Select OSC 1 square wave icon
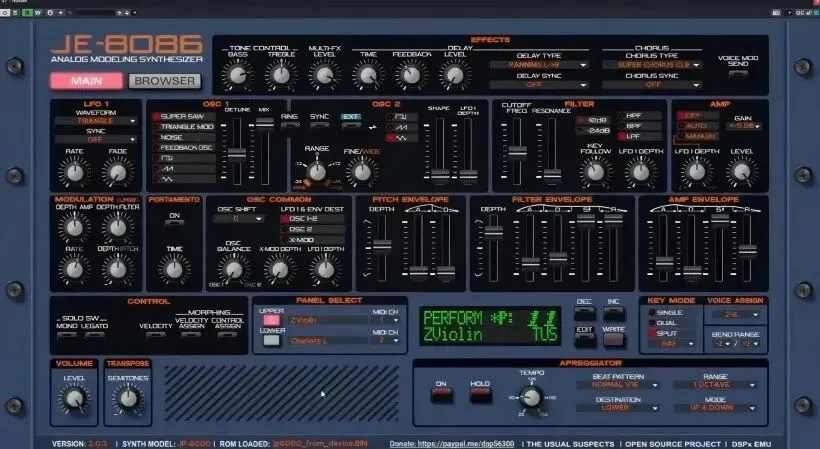Screen dimensions: 820x449 (184, 158)
